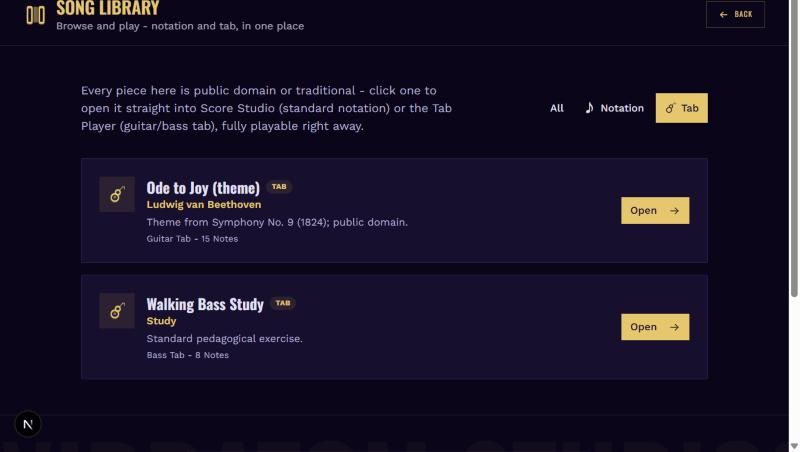Click the arrow on Walking Bass Study Open button
The image size is (800, 452).
point(674,327)
